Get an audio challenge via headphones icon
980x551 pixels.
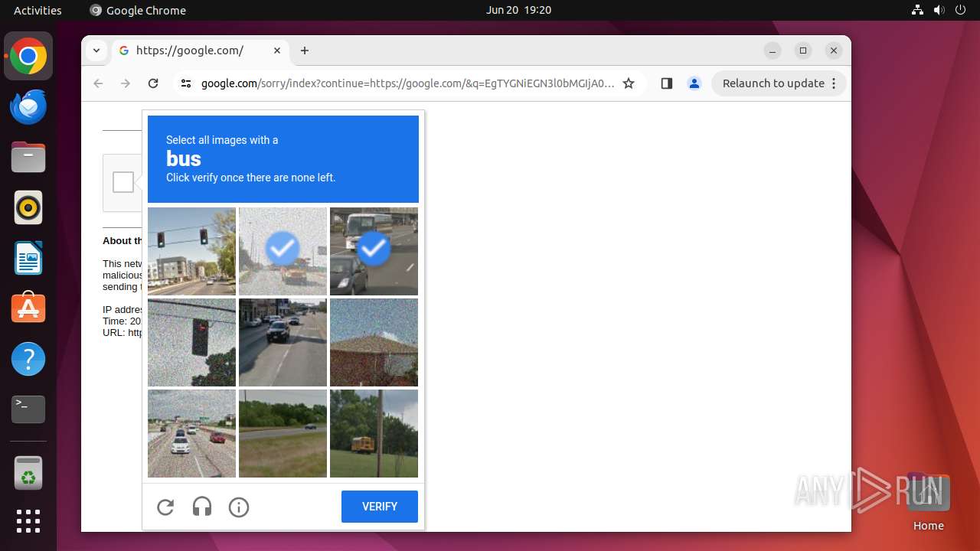202,507
